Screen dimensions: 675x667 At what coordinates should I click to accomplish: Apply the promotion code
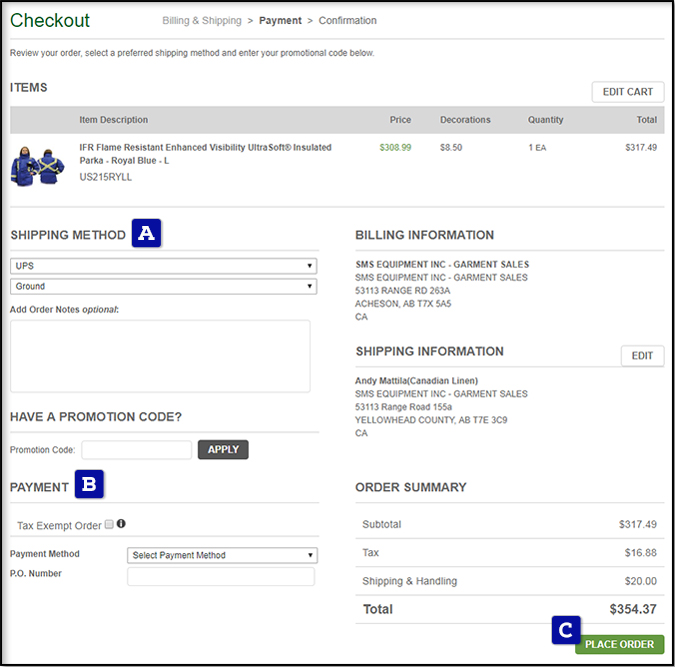tap(223, 450)
